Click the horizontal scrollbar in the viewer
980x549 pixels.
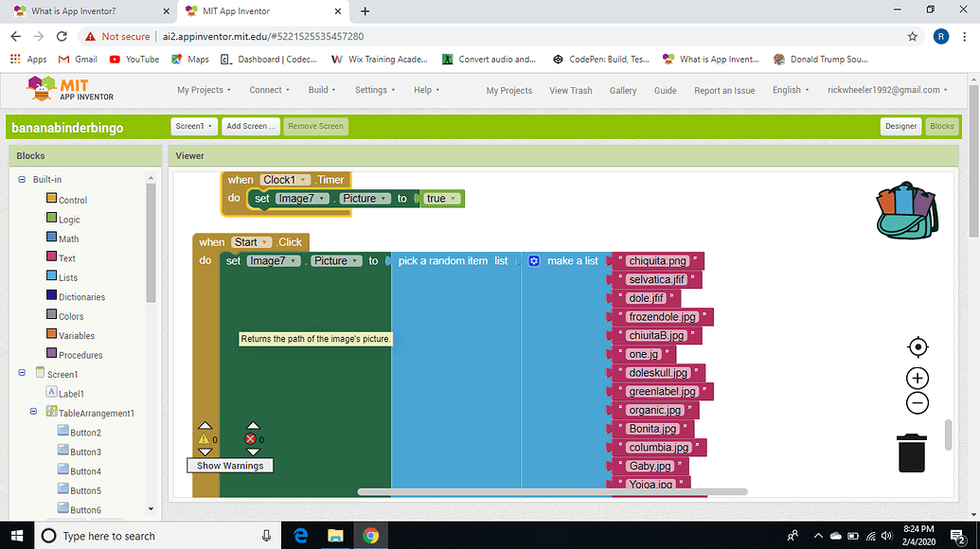coord(552,492)
